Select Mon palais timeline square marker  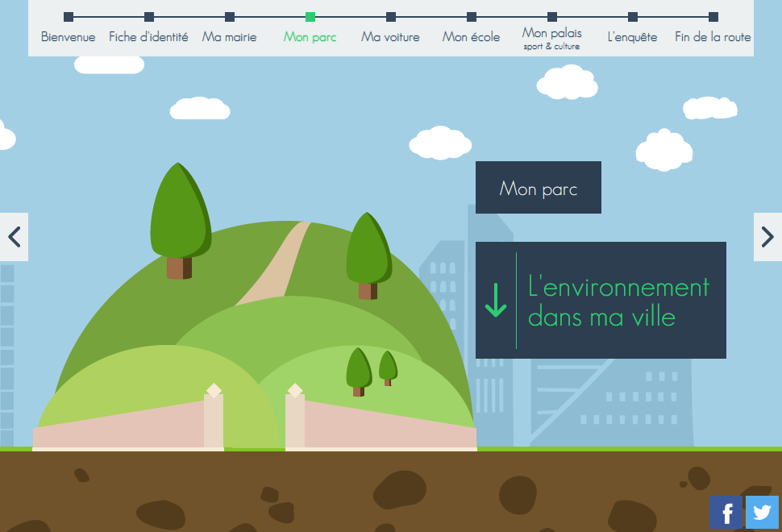click(x=552, y=17)
